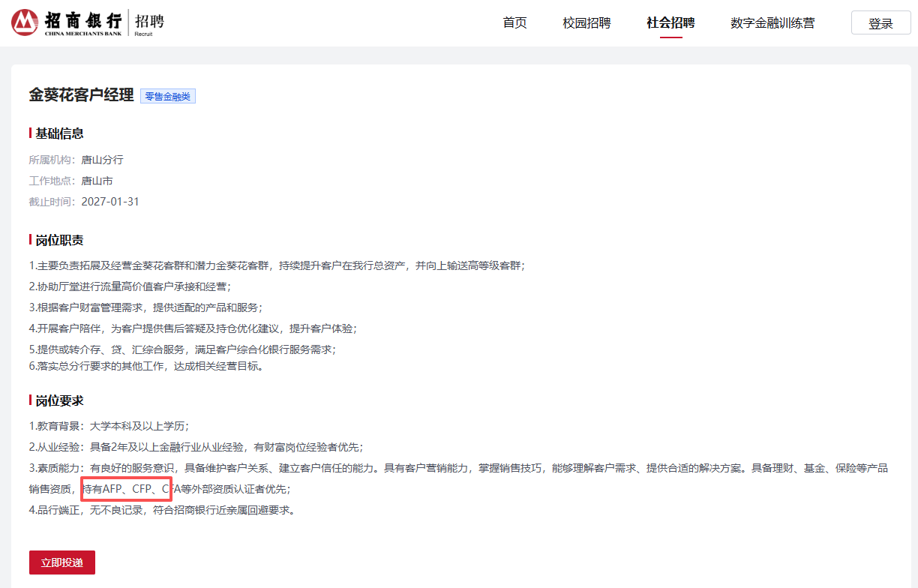The height and width of the screenshot is (588, 918).
Task: Click requirement 1 教育背景 line
Action: [109, 426]
